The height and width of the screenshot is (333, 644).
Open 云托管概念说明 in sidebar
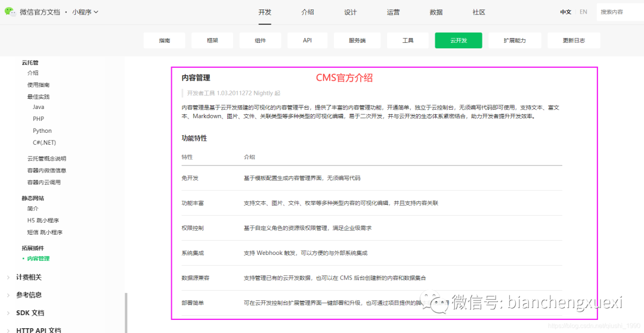pyautogui.click(x=47, y=158)
